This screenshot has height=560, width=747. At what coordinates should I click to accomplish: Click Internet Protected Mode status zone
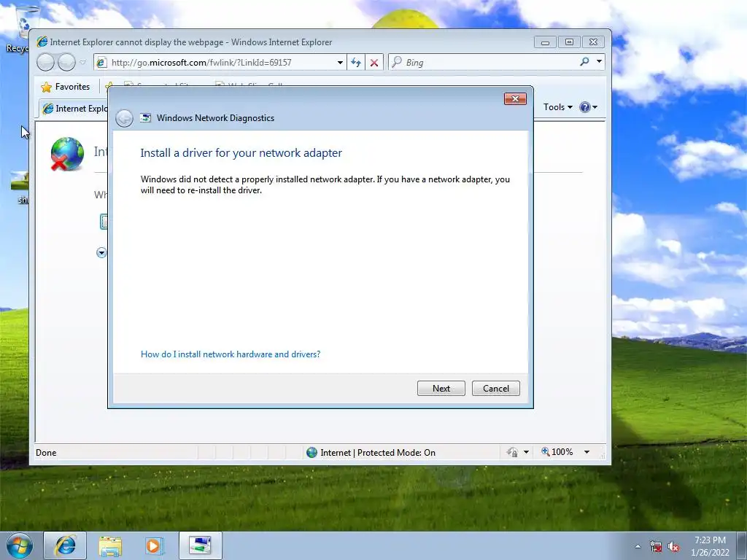point(371,452)
